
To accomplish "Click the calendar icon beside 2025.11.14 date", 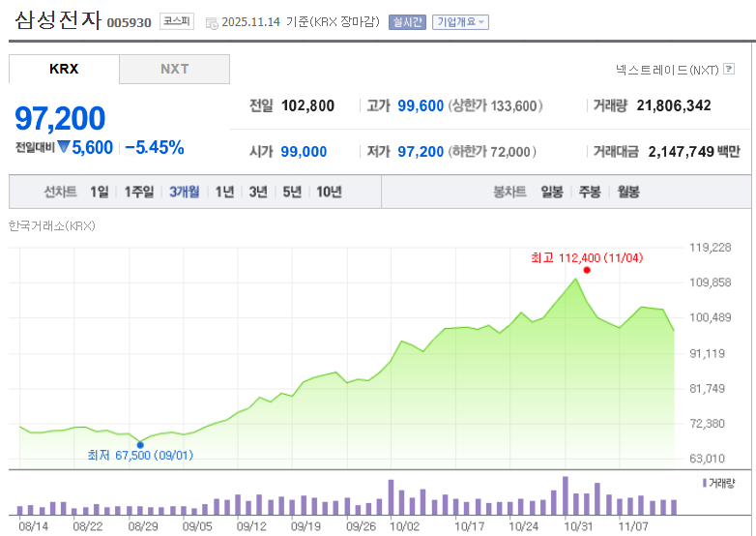I will tap(212, 23).
